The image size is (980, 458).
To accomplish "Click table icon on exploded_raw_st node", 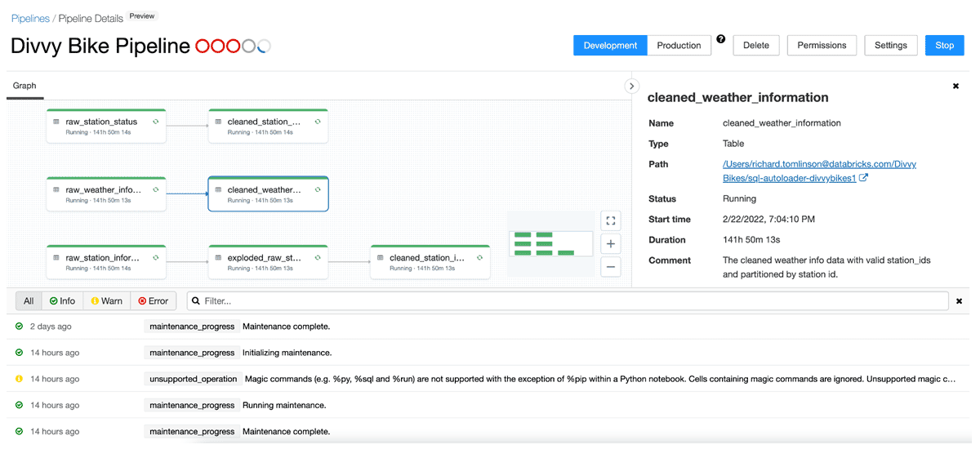I will (x=218, y=258).
